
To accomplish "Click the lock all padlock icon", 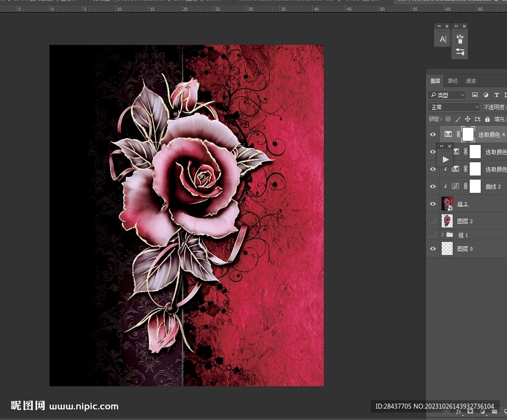I will [x=487, y=119].
